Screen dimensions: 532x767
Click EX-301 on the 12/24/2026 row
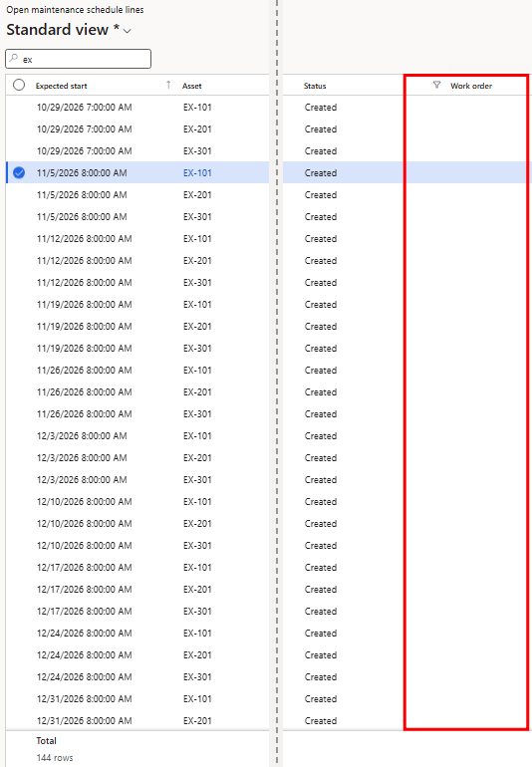click(197, 677)
